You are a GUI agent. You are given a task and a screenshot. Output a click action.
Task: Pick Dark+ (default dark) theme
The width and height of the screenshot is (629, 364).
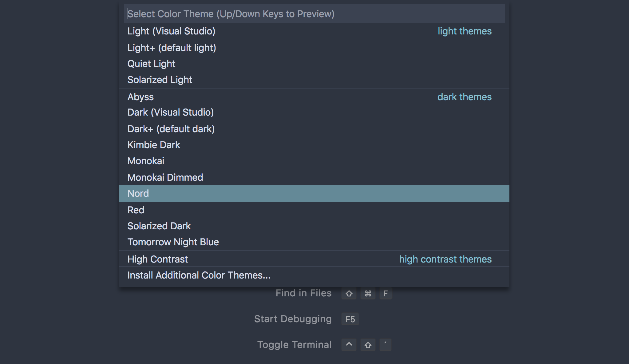click(314, 129)
